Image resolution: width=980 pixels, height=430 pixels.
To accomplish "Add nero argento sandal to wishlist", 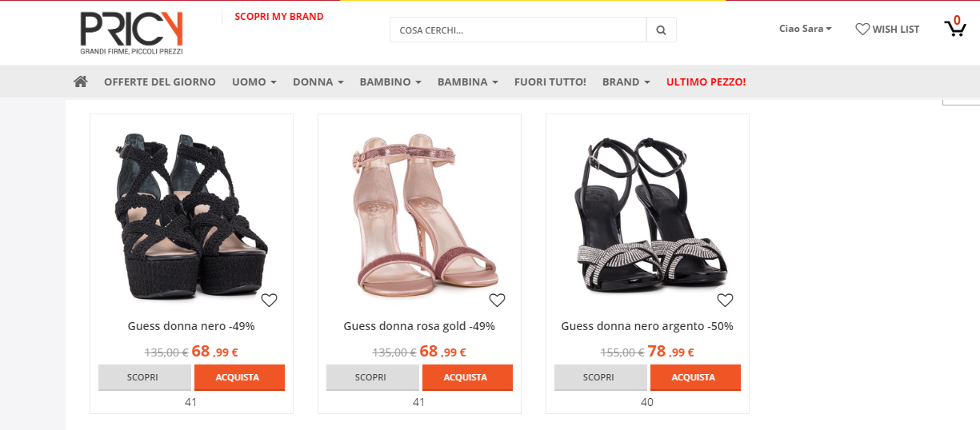I will 726,301.
